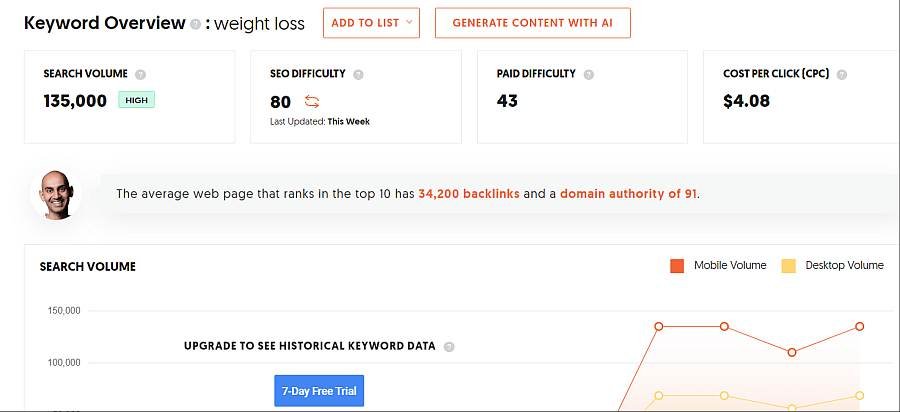Open the Search Volume help tooltip icon

(x=140, y=75)
